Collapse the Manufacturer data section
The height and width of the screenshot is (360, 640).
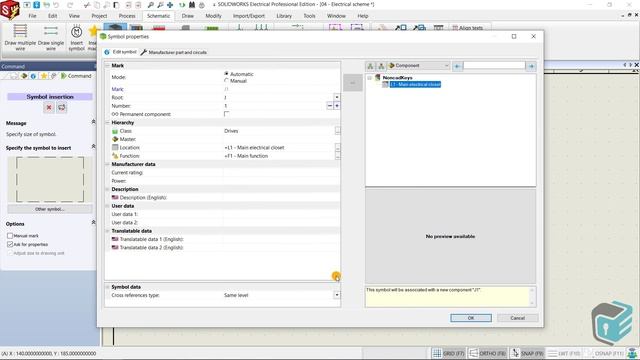tap(108, 164)
